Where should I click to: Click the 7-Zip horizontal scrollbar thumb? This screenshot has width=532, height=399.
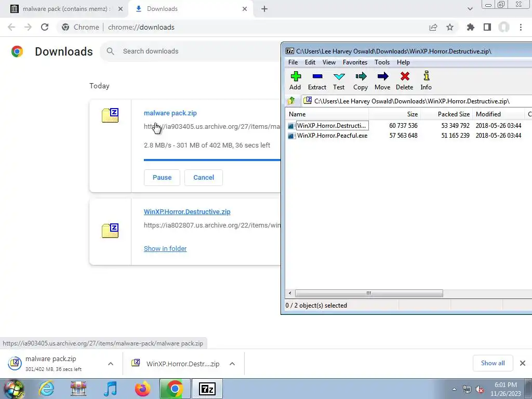click(369, 293)
